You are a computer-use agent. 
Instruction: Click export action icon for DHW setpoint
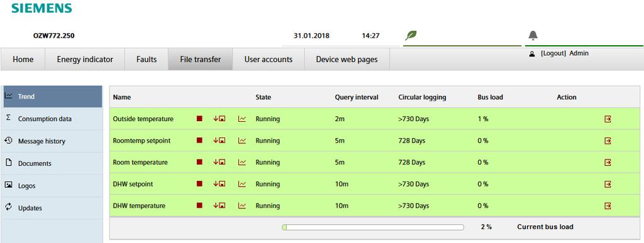608,184
